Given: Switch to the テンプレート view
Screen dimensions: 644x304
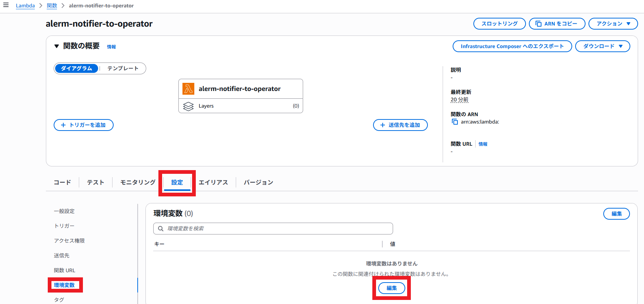Looking at the screenshot, I should pyautogui.click(x=123, y=68).
